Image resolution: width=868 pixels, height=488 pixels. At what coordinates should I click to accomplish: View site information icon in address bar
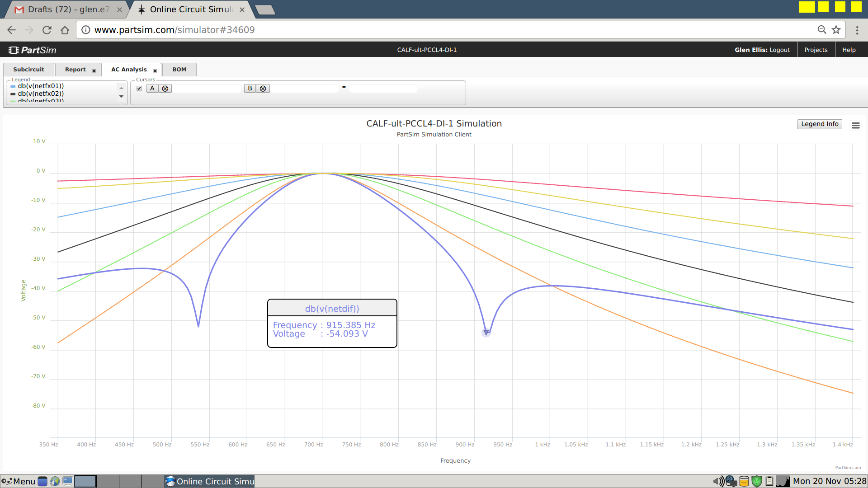(x=85, y=30)
